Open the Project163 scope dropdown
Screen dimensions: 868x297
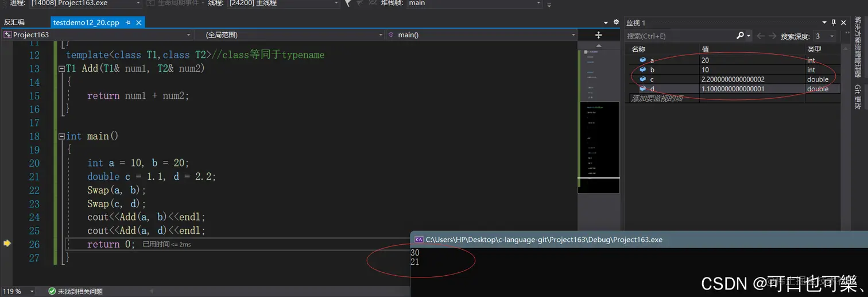[x=96, y=35]
